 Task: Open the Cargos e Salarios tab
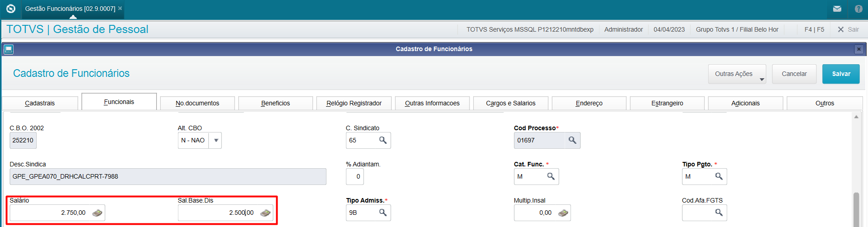click(x=510, y=103)
